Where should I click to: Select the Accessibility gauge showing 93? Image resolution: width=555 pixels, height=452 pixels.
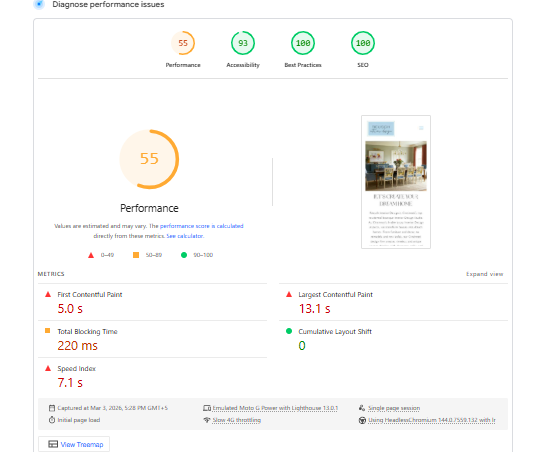pyautogui.click(x=243, y=43)
